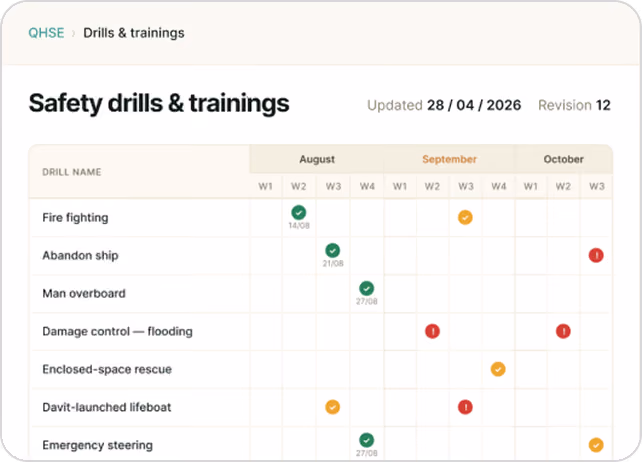Click the Updated date 28 / 04 / 2026

coord(474,105)
